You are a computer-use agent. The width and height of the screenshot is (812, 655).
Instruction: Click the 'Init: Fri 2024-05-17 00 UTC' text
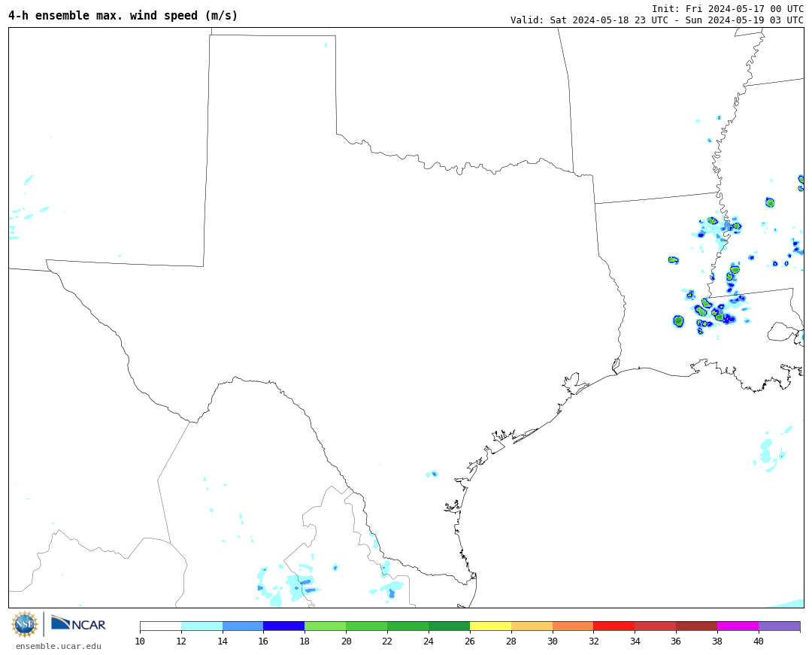click(x=728, y=9)
